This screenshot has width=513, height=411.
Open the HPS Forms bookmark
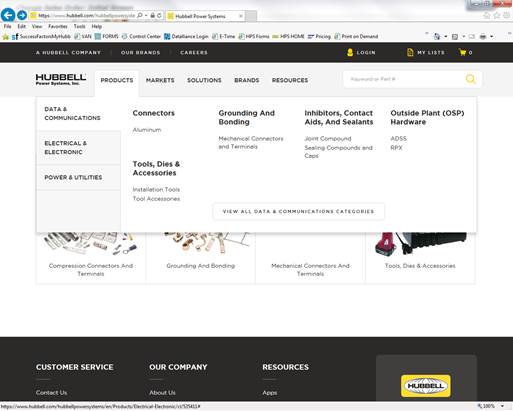coord(254,37)
